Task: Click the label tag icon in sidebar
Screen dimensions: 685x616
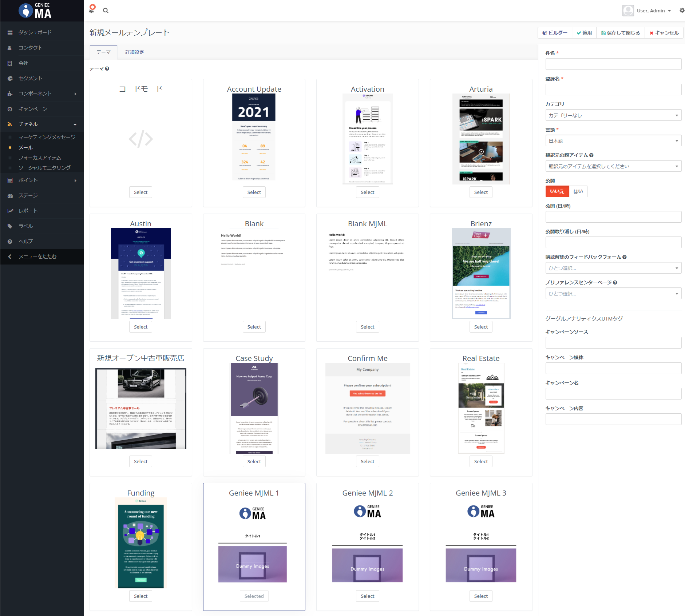Action: tap(10, 226)
